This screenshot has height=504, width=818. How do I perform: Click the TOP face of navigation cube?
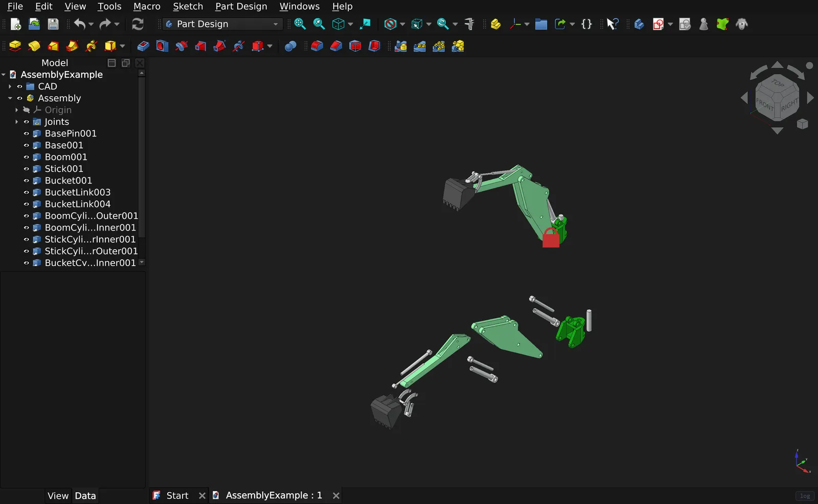tap(778, 83)
